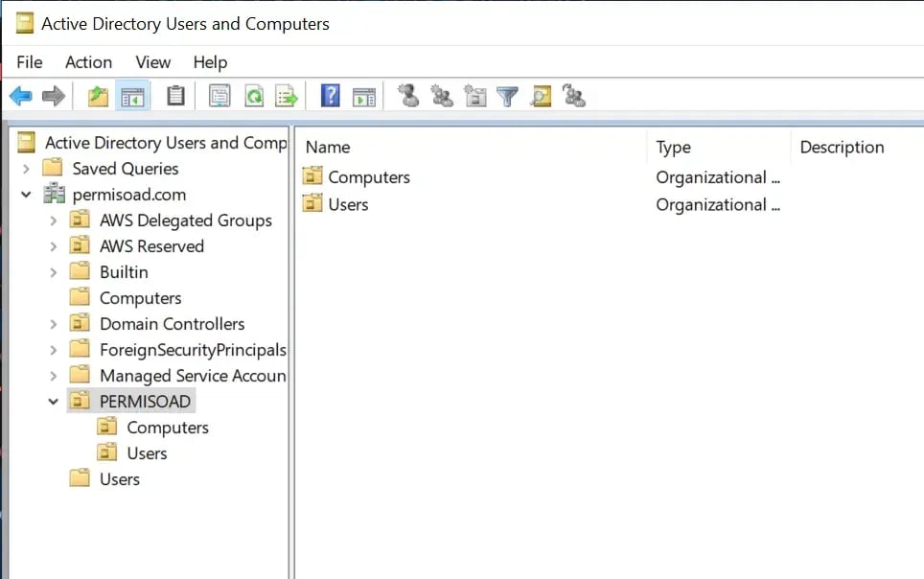Click the green Refresh icon
The width and height of the screenshot is (924, 579).
[254, 96]
